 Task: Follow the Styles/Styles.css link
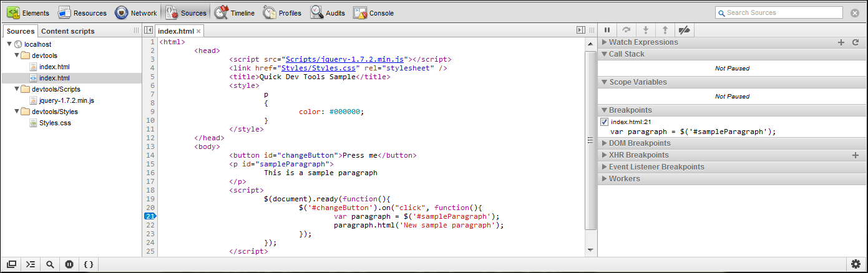pyautogui.click(x=320, y=69)
